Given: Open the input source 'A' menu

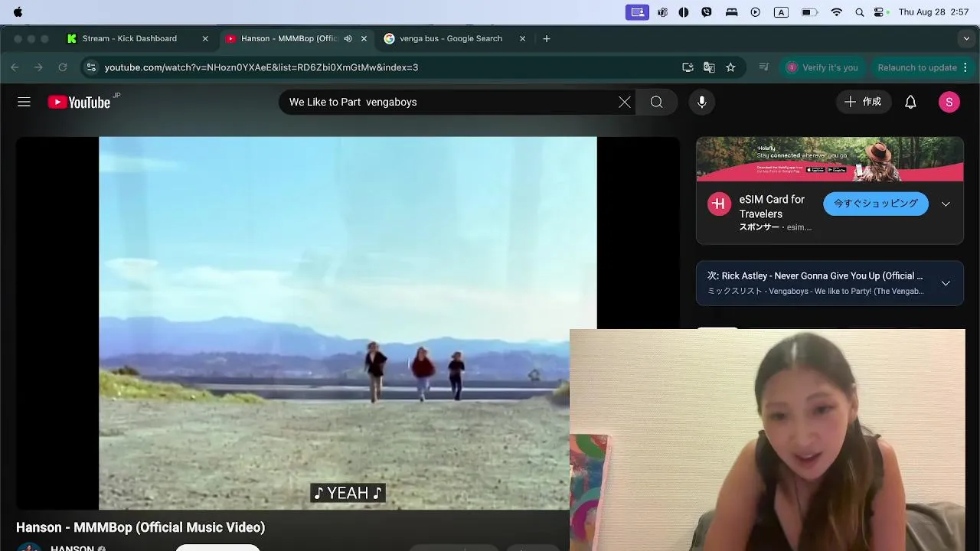Looking at the screenshot, I should coord(781,12).
